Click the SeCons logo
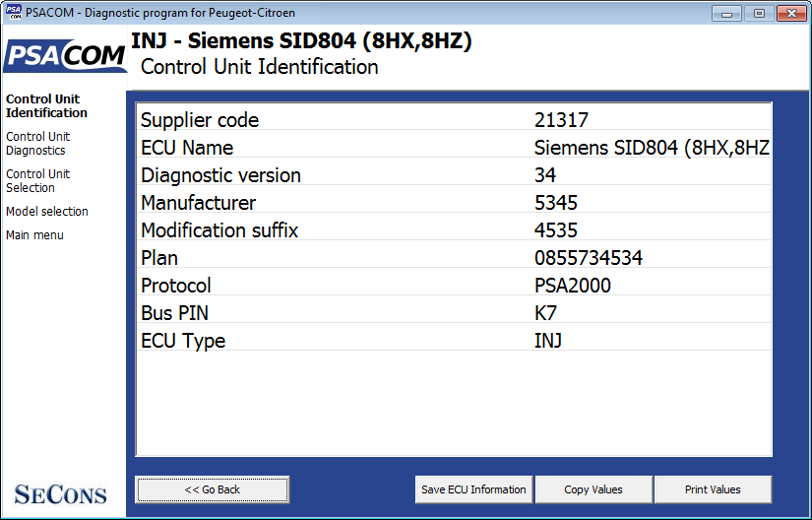The width and height of the screenshot is (812, 520). click(61, 494)
